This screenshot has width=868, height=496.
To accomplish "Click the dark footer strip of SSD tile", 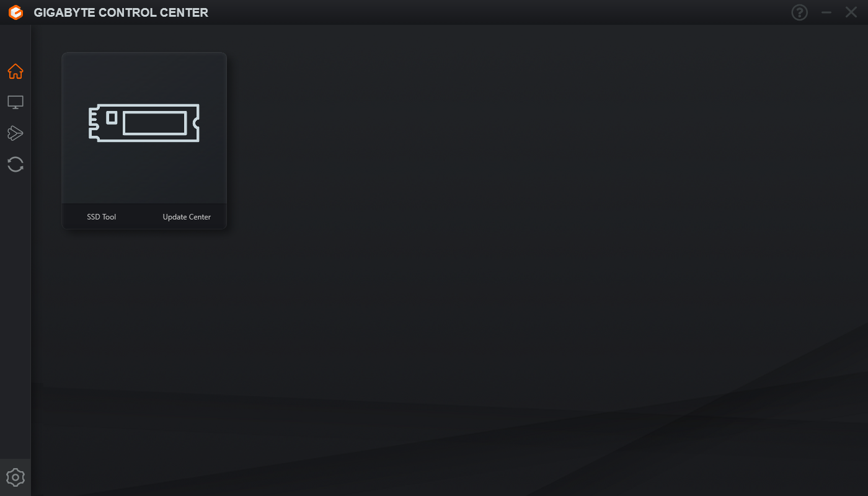I will point(144,216).
